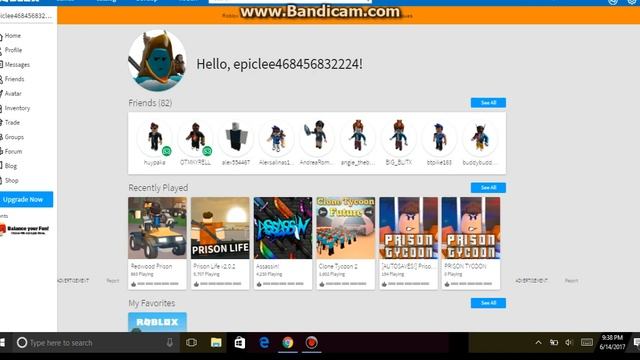This screenshot has height=360, width=640.
Task: Open the touch keyboard tray icon
Action: 587,343
